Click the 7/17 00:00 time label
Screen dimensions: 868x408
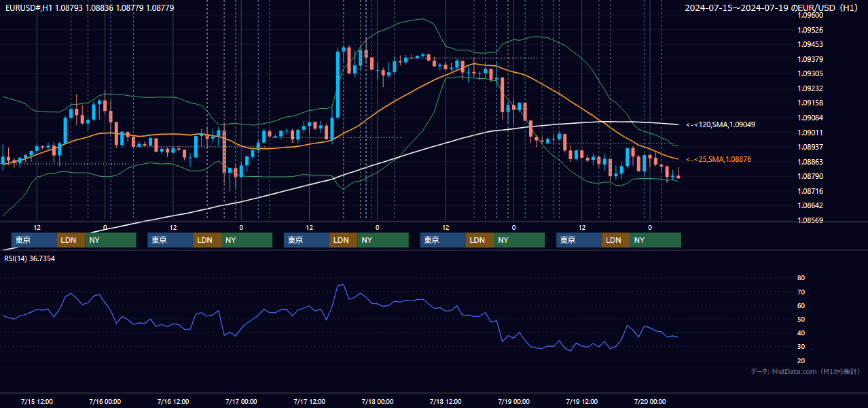tap(241, 401)
